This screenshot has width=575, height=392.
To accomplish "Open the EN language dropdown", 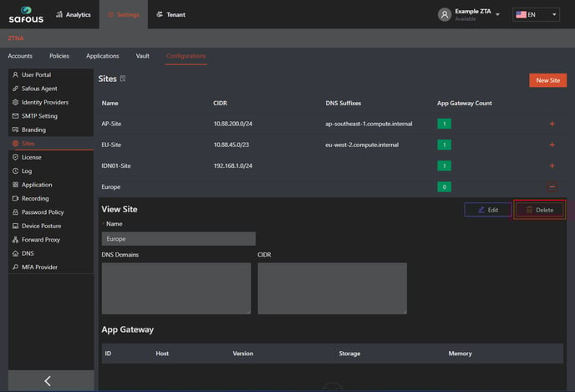I will point(536,14).
